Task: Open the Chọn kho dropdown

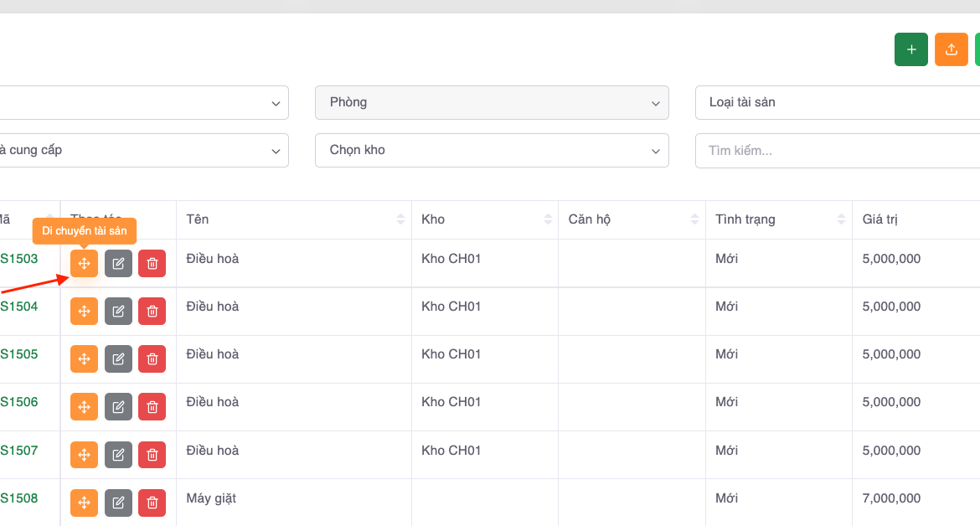Action: click(x=492, y=150)
